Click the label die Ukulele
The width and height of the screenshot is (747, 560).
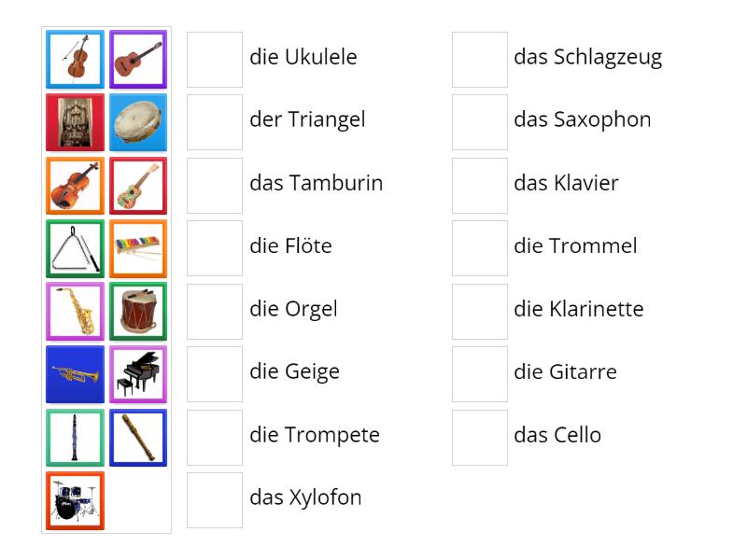point(303,57)
